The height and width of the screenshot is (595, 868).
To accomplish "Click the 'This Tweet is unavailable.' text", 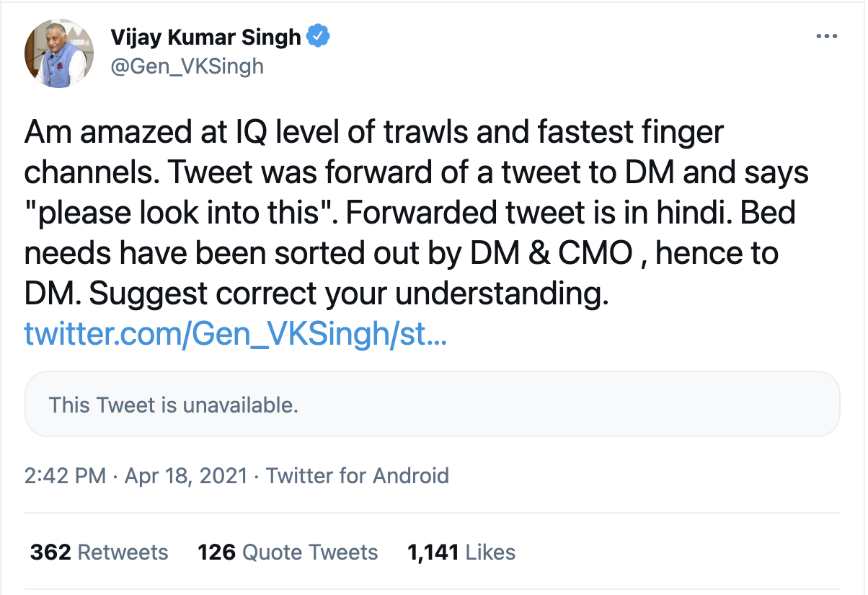I will click(173, 405).
